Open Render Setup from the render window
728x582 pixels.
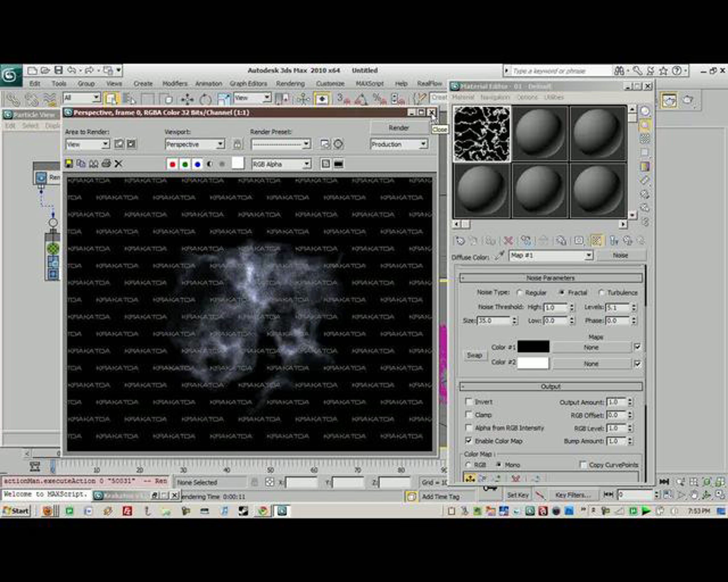tap(325, 144)
